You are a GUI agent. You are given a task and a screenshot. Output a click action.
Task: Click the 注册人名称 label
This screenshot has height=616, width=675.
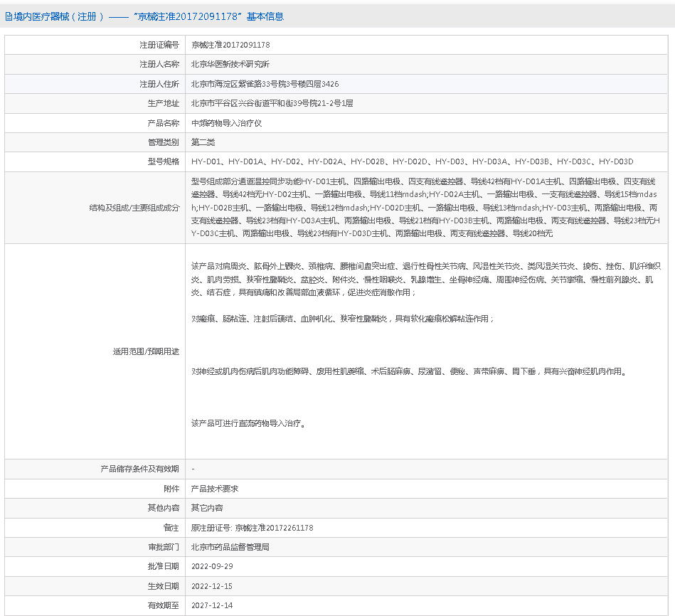(x=159, y=64)
